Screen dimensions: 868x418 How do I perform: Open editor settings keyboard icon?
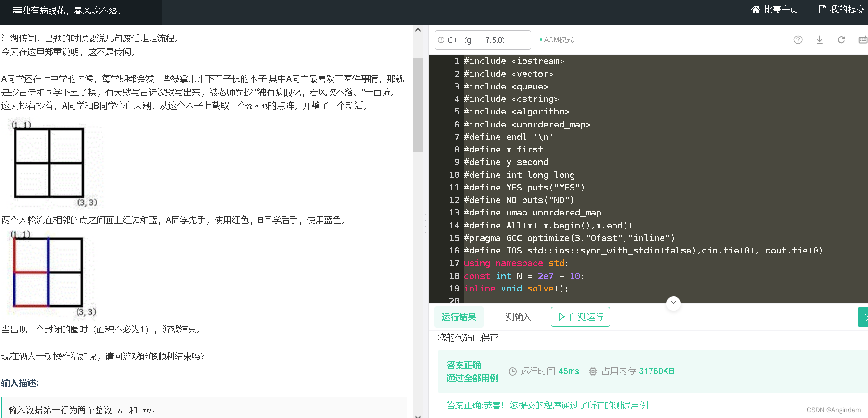click(863, 40)
